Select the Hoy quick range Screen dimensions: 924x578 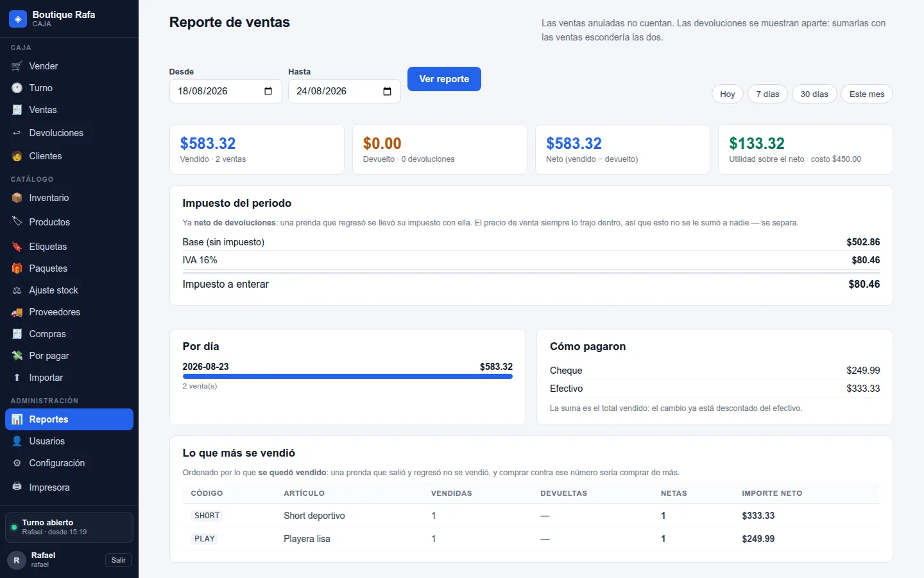[727, 94]
